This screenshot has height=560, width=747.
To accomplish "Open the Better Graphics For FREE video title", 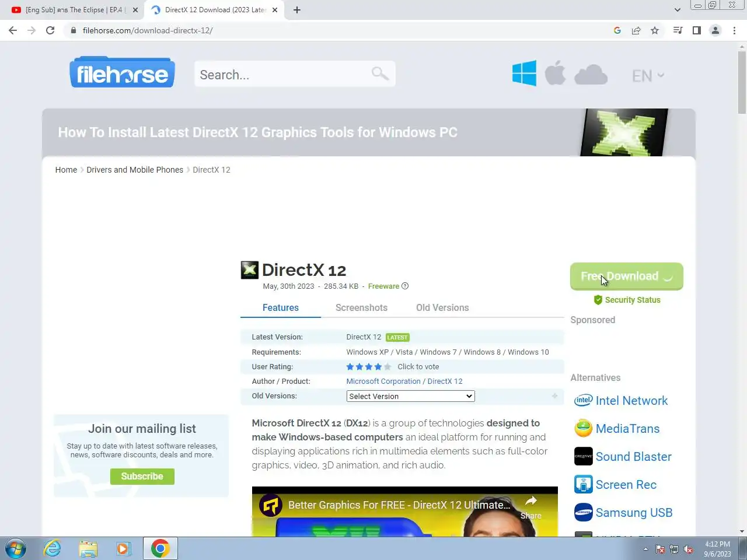I will (399, 505).
